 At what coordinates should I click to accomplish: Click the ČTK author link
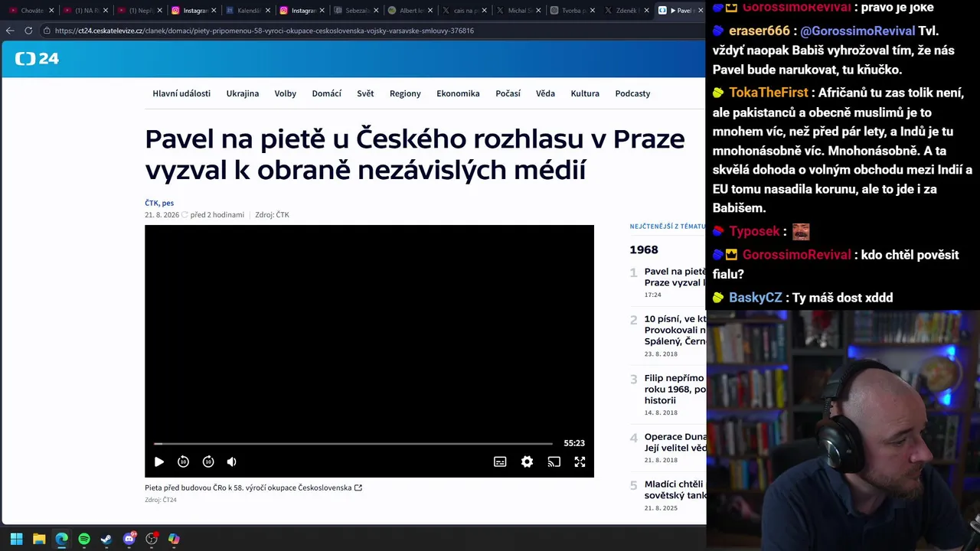[x=152, y=203]
